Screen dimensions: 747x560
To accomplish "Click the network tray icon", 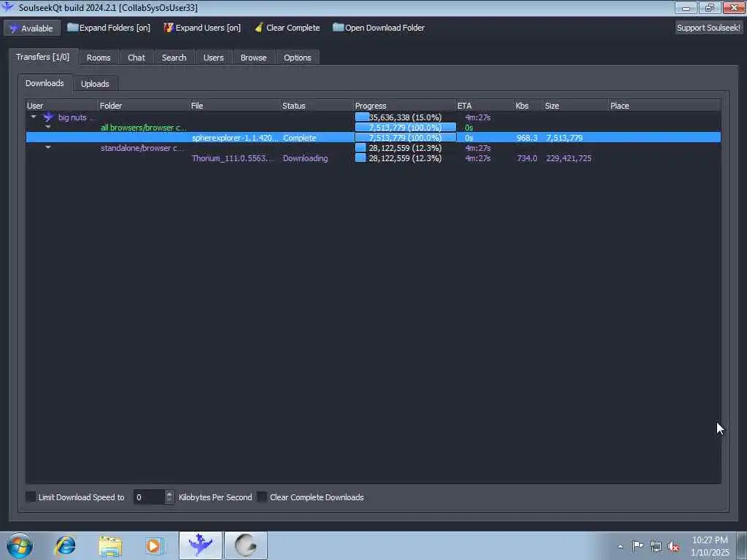I will pyautogui.click(x=656, y=546).
